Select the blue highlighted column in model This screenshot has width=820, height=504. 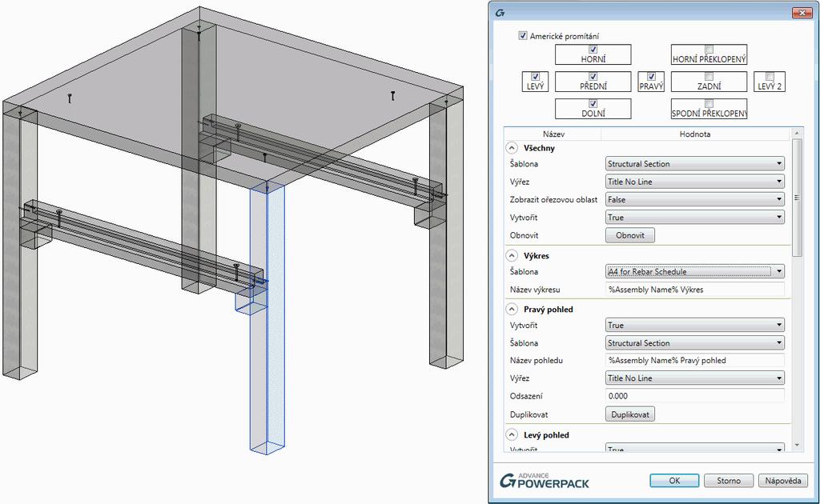tap(267, 318)
